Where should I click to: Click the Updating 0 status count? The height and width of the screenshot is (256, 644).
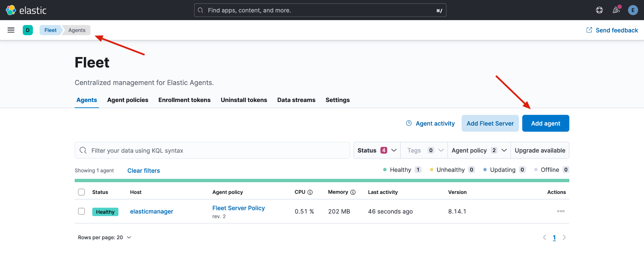pos(504,170)
